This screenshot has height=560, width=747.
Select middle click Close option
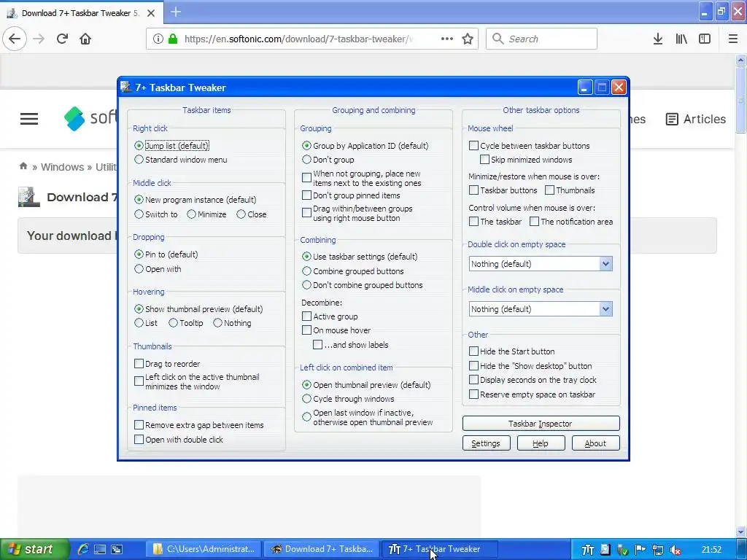coord(241,214)
